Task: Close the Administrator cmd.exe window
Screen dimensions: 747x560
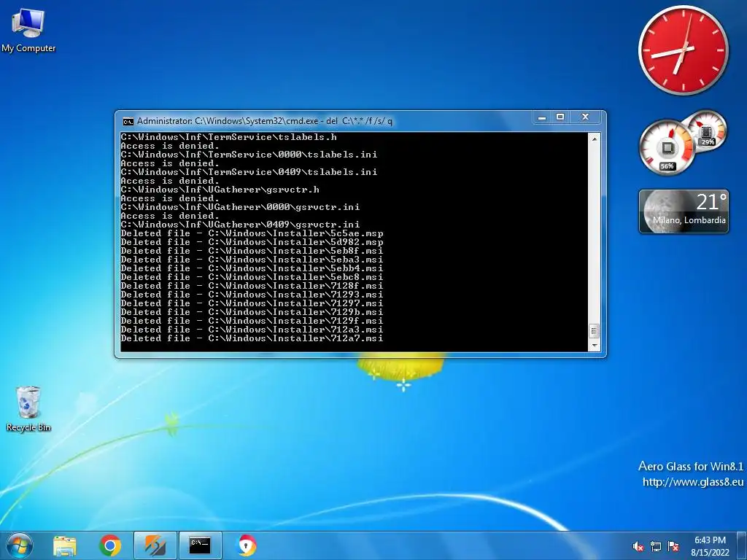Action: point(586,117)
